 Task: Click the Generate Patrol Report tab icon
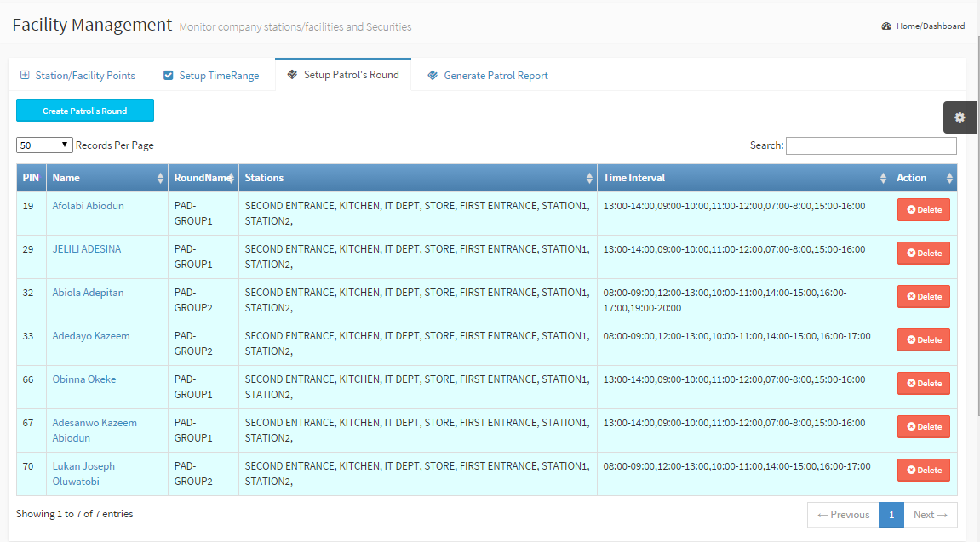point(433,75)
